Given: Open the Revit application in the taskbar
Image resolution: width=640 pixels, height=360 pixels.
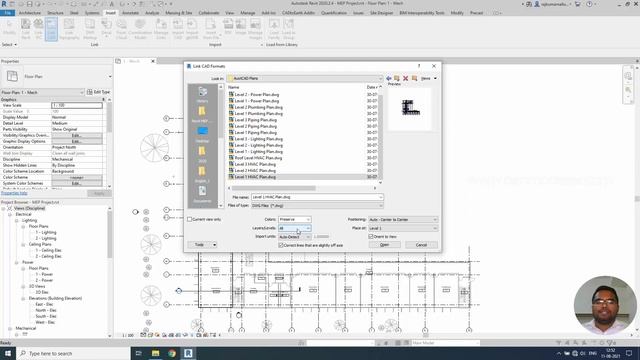Looking at the screenshot, I should click(x=188, y=353).
